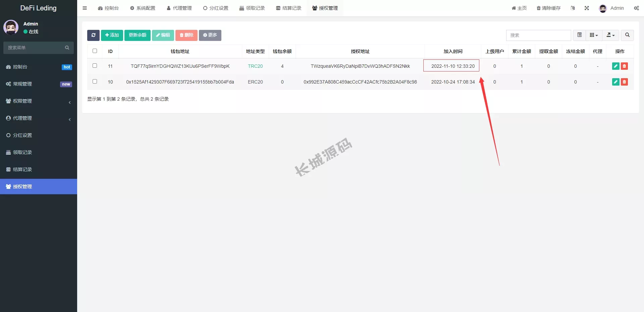644x312 pixels.
Task: Open 领取记录 in the sidebar
Action: click(x=39, y=152)
